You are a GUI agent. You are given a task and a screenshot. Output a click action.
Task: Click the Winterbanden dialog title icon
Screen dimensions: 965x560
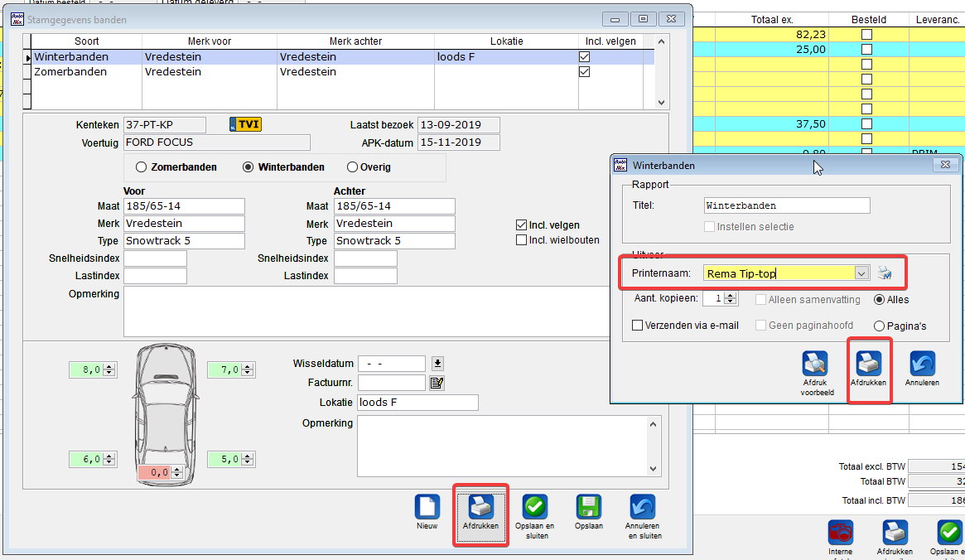click(x=620, y=165)
